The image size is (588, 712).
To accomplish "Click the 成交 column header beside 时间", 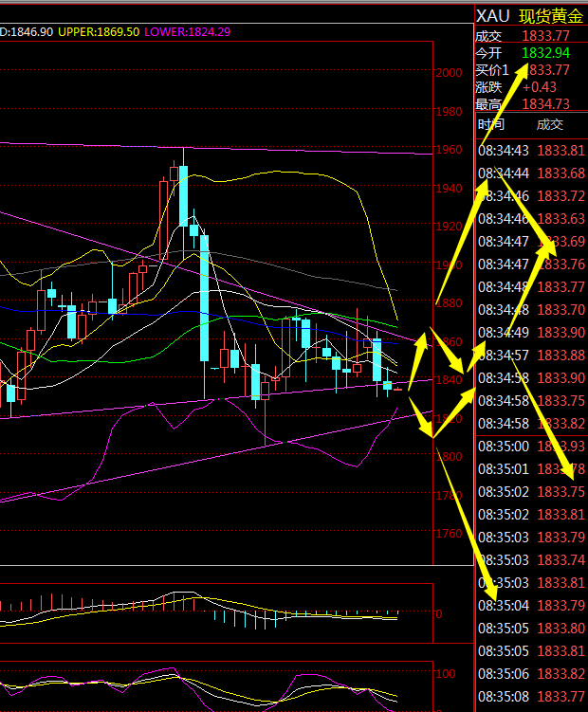I will (549, 124).
